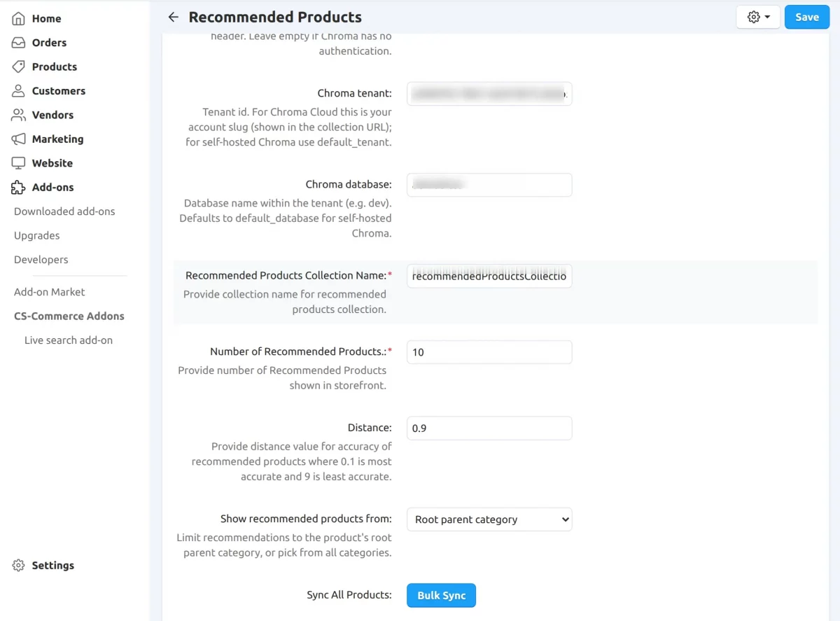Visit the Add-on Market

tap(50, 292)
